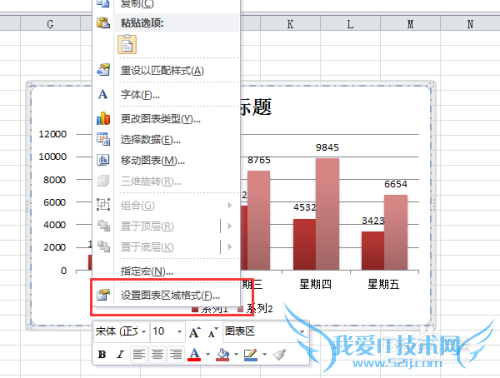Open the 宋体 font name dropdown
500x378 pixels.
click(144, 332)
